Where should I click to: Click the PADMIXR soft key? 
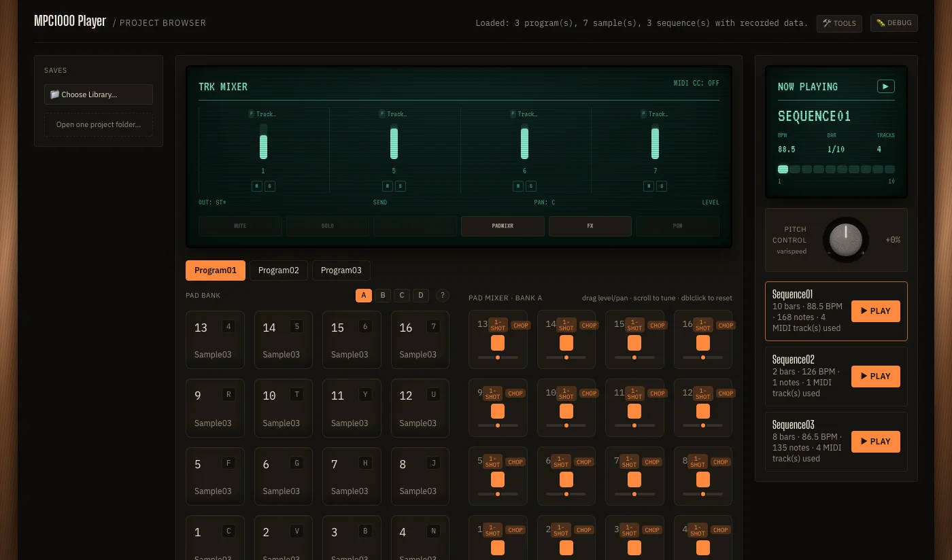(x=503, y=226)
